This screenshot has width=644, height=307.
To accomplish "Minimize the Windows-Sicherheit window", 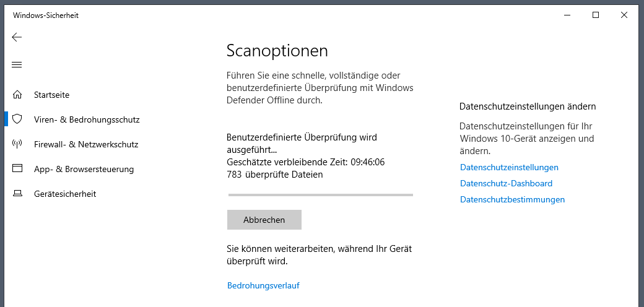I will click(x=567, y=15).
